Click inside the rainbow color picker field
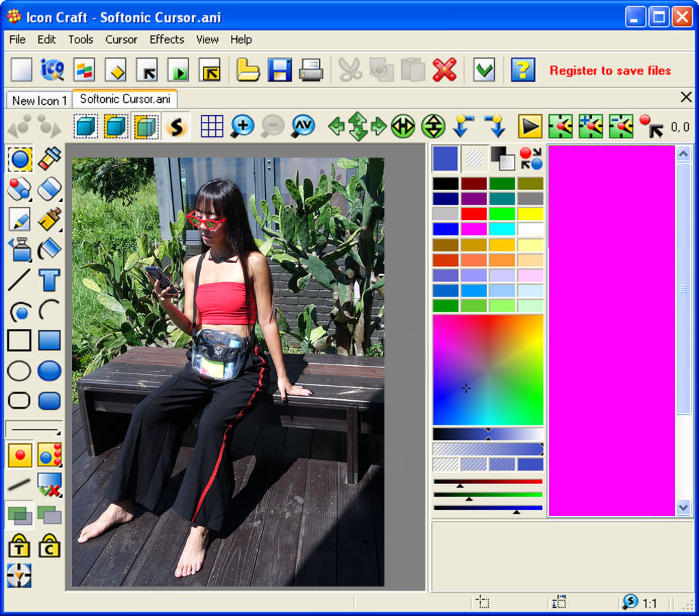Viewport: 699px width, 616px height. pyautogui.click(x=488, y=370)
